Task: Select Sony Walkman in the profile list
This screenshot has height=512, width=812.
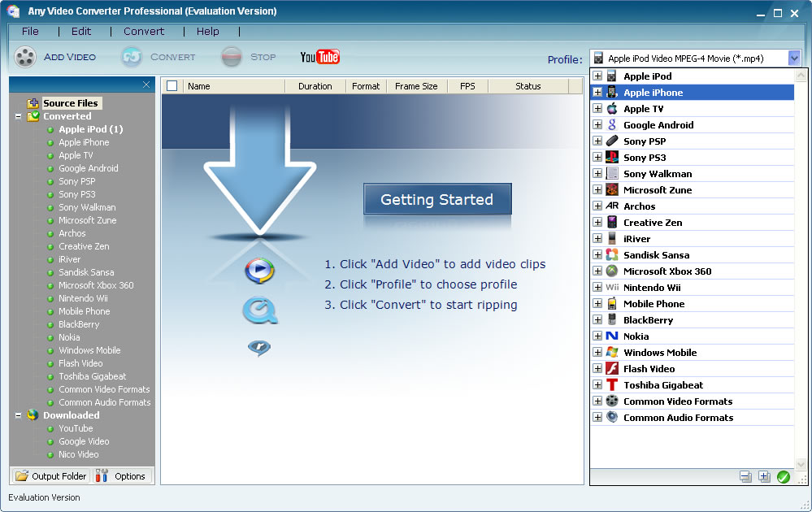Action: point(658,173)
